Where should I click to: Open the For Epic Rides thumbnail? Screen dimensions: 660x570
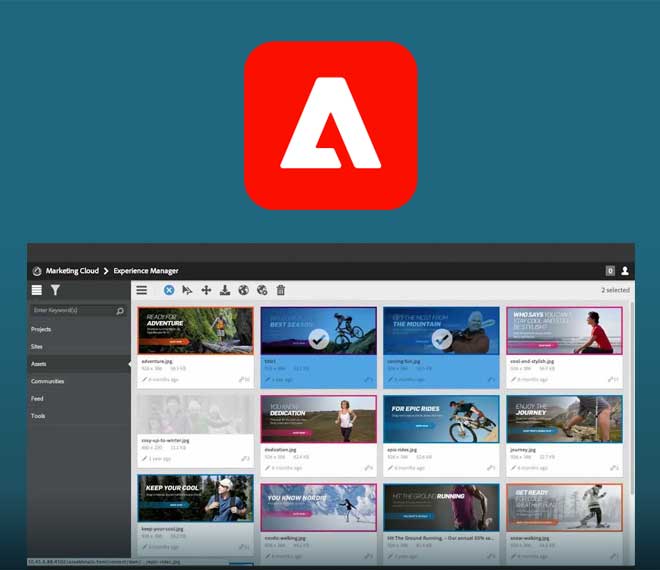(x=441, y=419)
